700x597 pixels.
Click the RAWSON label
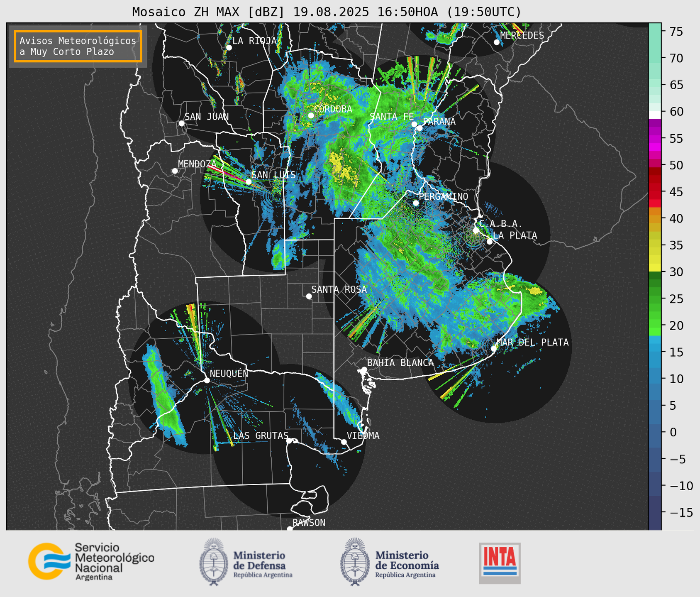tap(309, 523)
